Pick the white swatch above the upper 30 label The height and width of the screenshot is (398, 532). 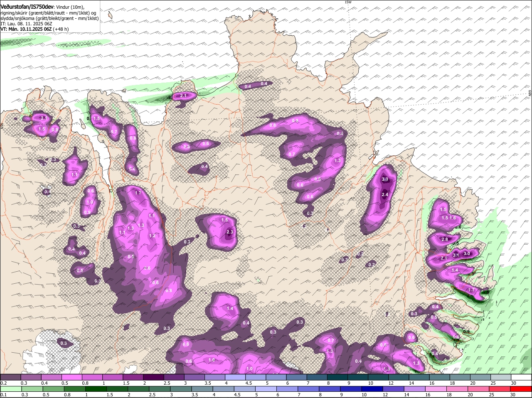tap(522, 377)
